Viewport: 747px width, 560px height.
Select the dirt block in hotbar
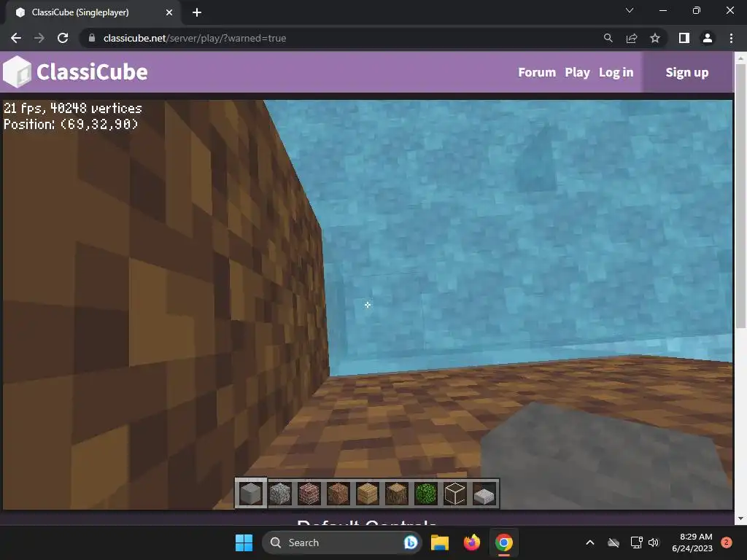[x=338, y=494]
